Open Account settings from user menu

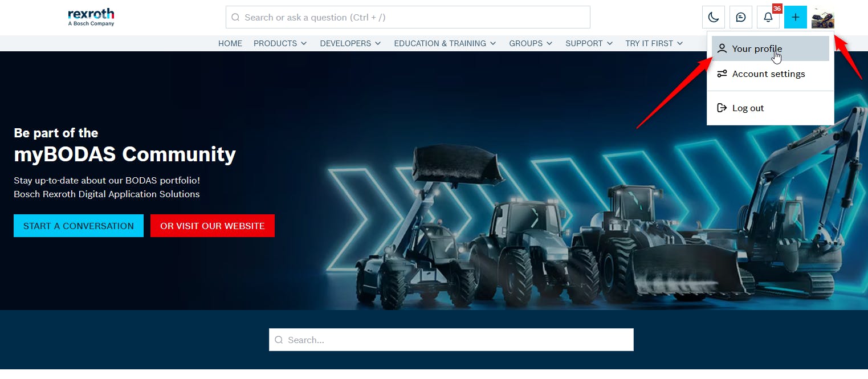[771, 74]
